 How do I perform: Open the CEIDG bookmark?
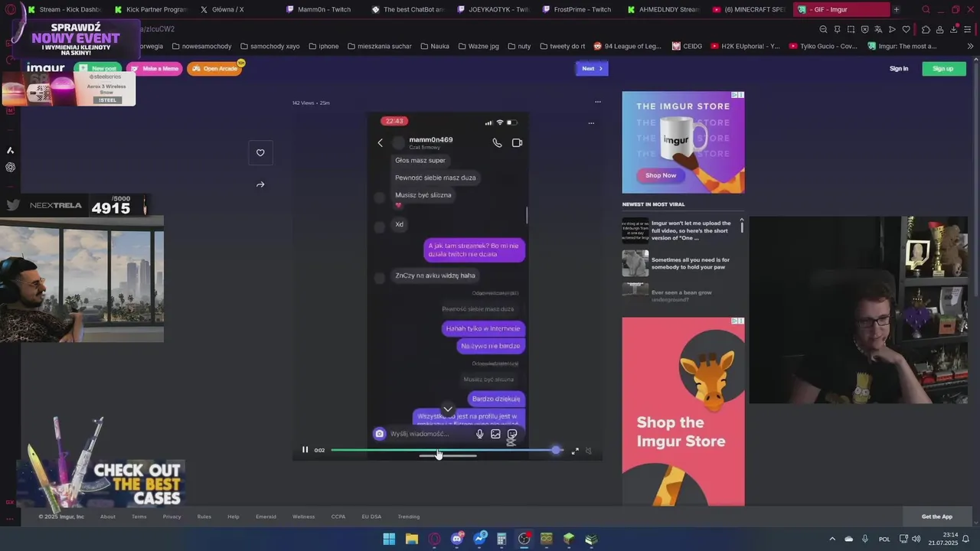click(688, 46)
